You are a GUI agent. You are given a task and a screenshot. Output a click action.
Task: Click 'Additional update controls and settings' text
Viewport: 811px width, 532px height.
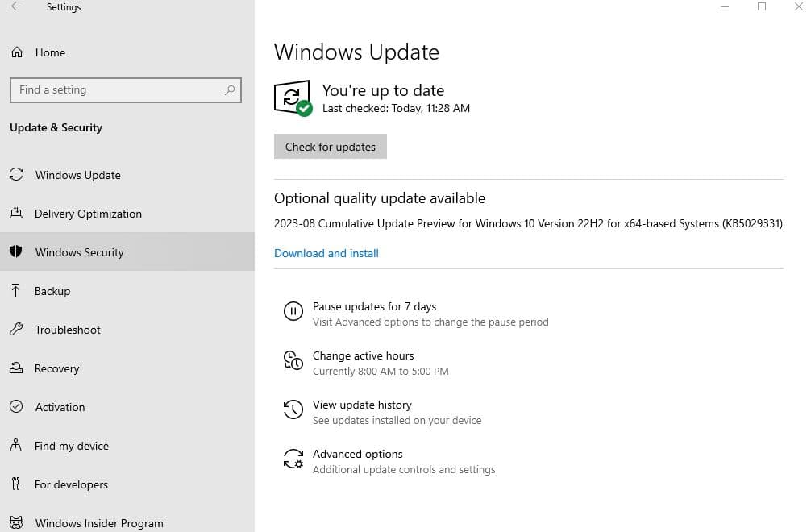(x=404, y=469)
